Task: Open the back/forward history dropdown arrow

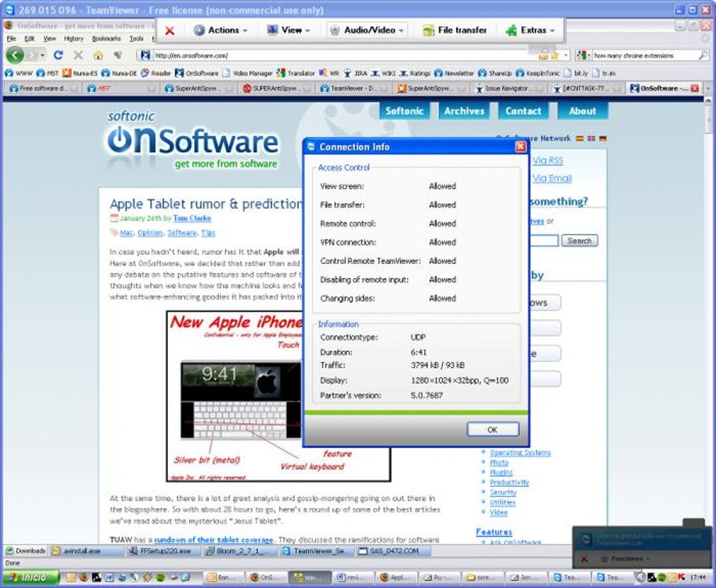Action: coord(42,55)
